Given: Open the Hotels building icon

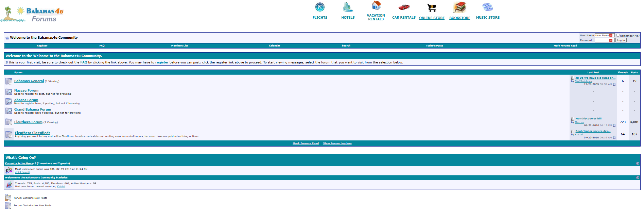Looking at the screenshot, I should (x=348, y=7).
